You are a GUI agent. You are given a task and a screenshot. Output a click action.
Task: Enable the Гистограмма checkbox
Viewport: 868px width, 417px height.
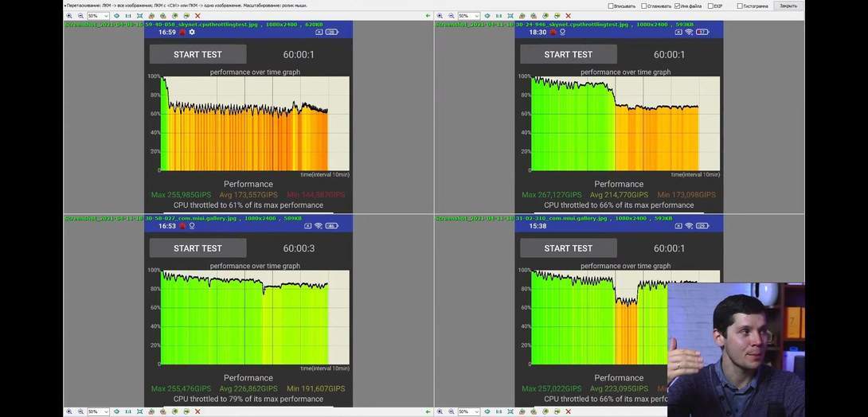tap(740, 6)
